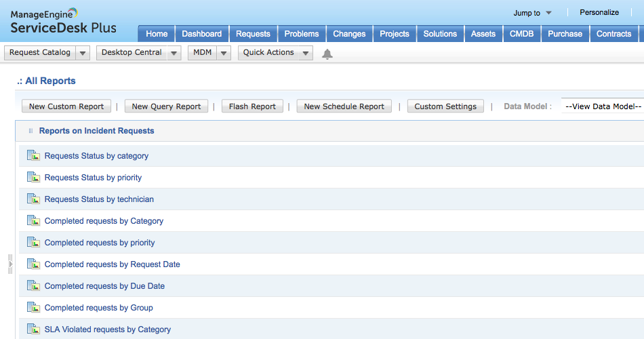Click report icon beside Completed requests by priority
Screen dimensions: 644x339
pos(33,243)
